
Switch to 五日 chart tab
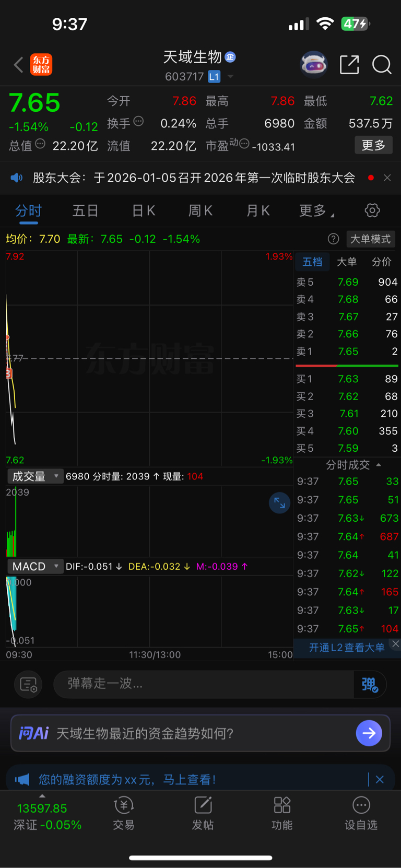[85, 210]
